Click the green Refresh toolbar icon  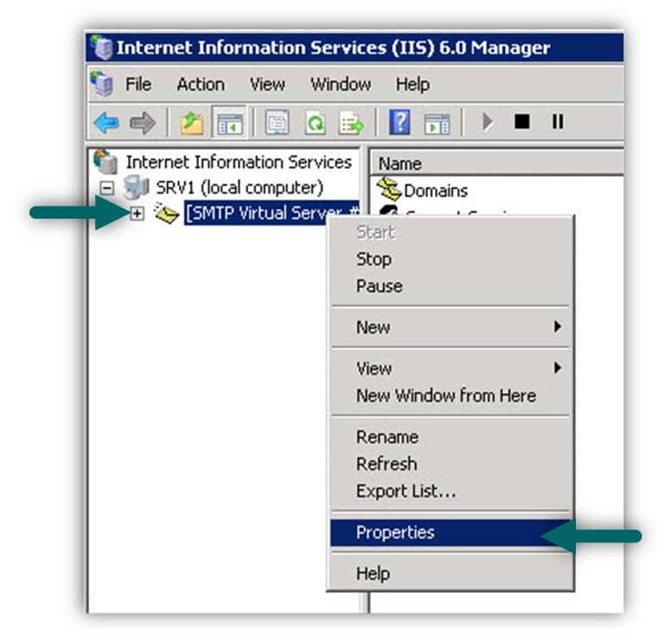click(315, 123)
